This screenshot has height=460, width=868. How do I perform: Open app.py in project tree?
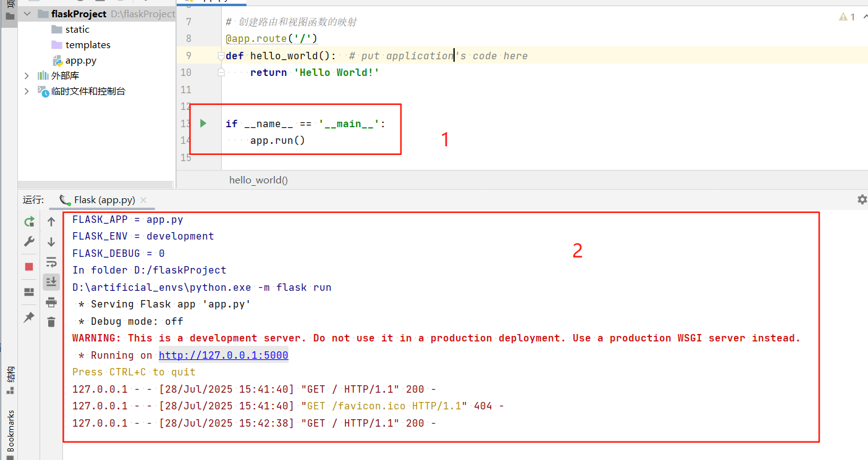pos(81,61)
